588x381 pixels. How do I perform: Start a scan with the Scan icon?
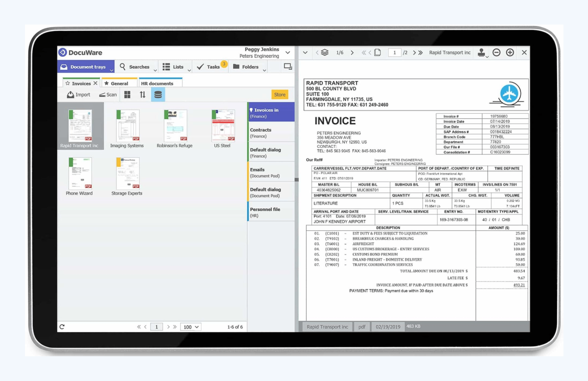pyautogui.click(x=102, y=95)
